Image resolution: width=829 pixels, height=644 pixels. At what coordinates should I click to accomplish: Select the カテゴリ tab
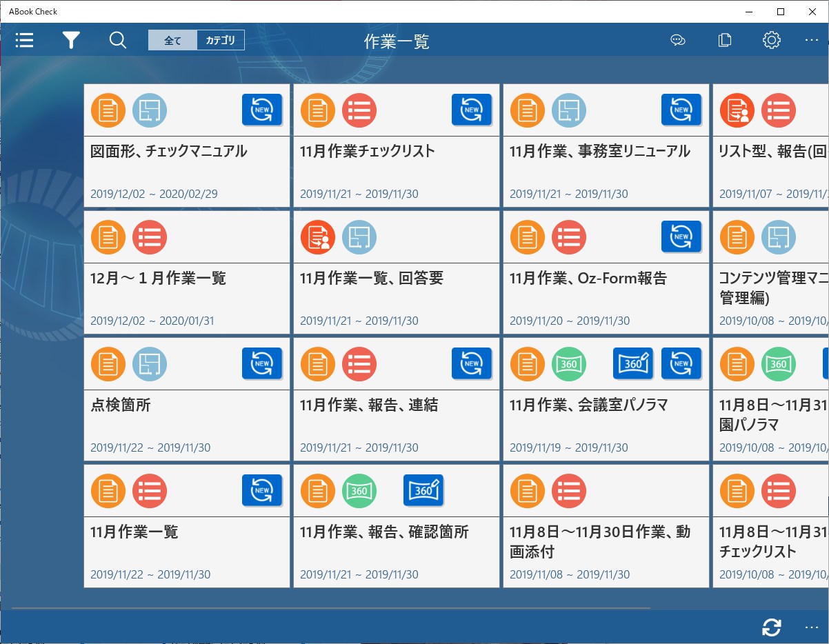pos(221,41)
